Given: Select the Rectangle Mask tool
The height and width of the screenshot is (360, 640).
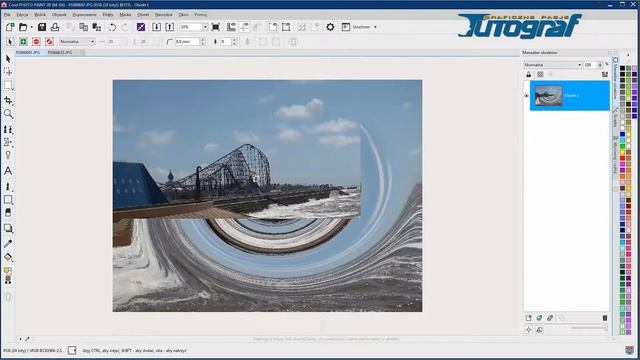Looking at the screenshot, I should pos(8,85).
